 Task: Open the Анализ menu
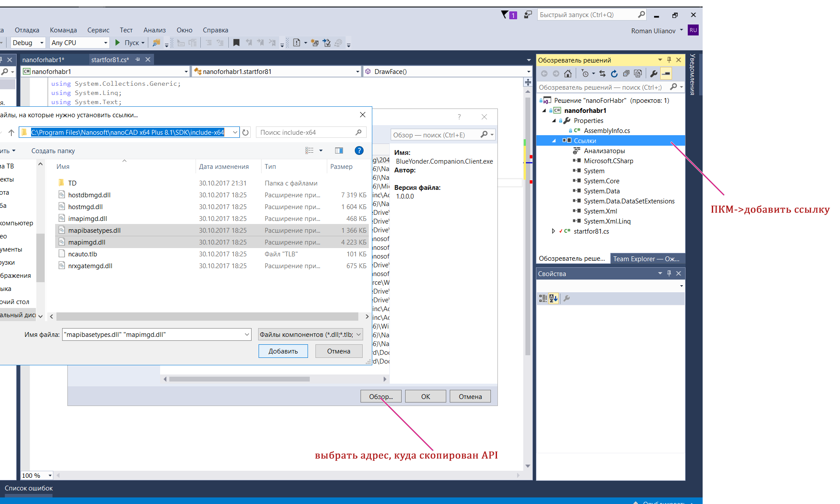pyautogui.click(x=154, y=30)
